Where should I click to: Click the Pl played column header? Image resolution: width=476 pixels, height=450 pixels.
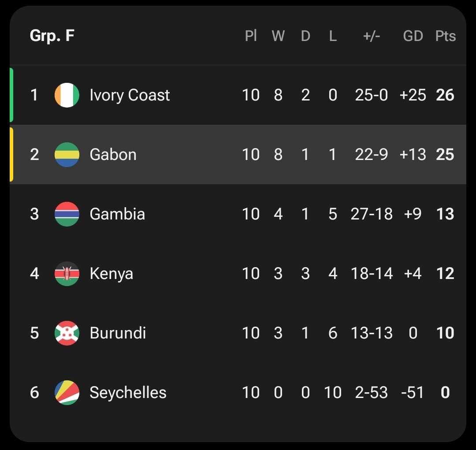[251, 36]
